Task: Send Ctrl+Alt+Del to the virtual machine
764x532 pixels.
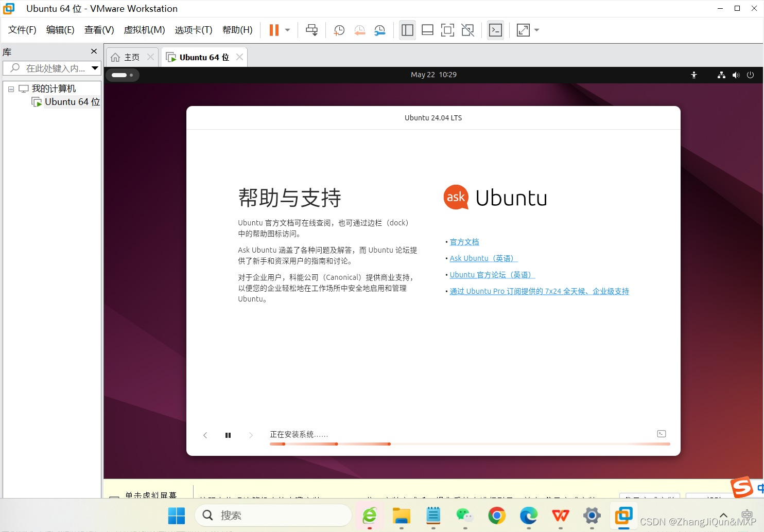Action: point(312,30)
